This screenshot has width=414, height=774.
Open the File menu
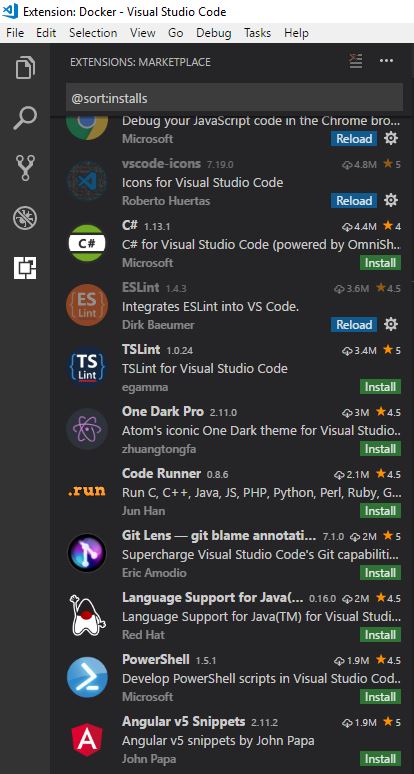coord(15,33)
